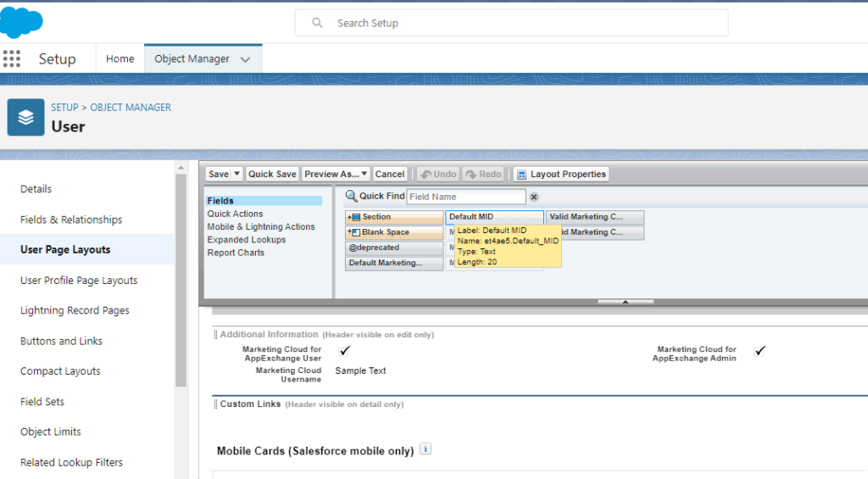Select Mobile & Lightning Actions category
The image size is (868, 479).
261,226
